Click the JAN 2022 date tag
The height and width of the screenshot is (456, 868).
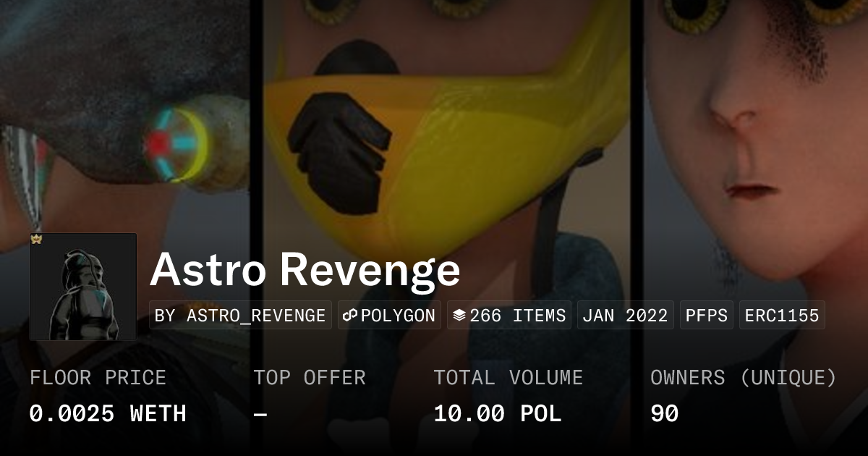click(x=625, y=316)
